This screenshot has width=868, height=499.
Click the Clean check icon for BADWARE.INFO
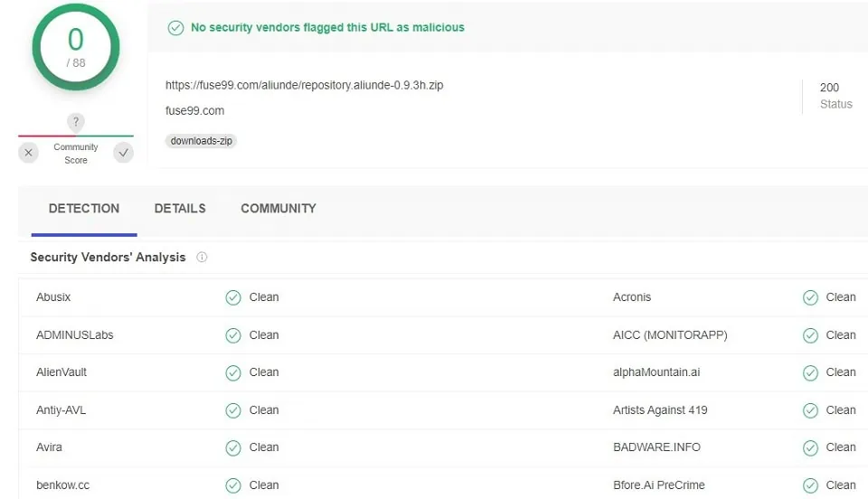click(811, 447)
